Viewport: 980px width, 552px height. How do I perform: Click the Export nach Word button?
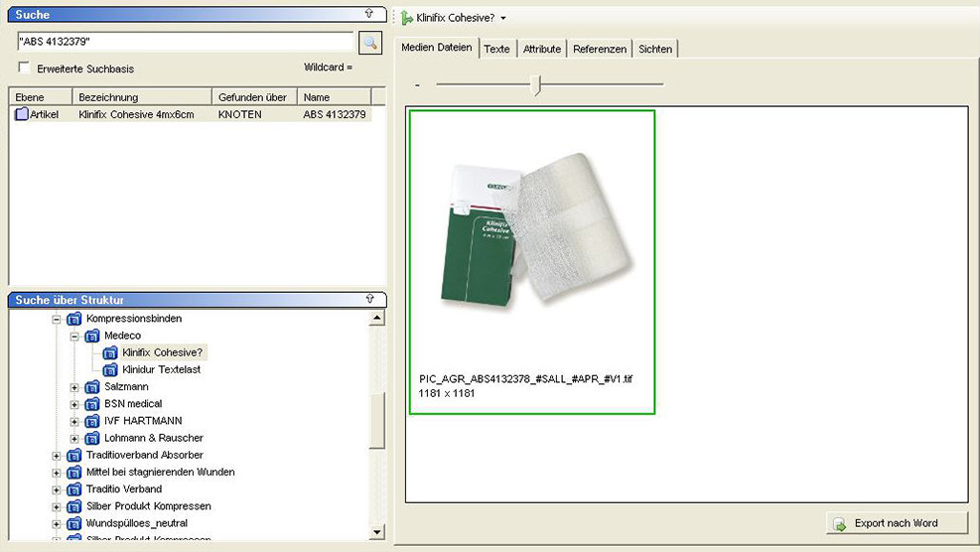[x=897, y=523]
